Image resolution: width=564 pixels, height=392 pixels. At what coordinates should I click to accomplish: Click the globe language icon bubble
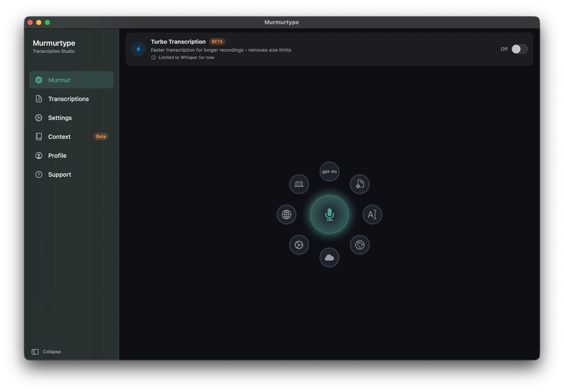[x=286, y=214]
